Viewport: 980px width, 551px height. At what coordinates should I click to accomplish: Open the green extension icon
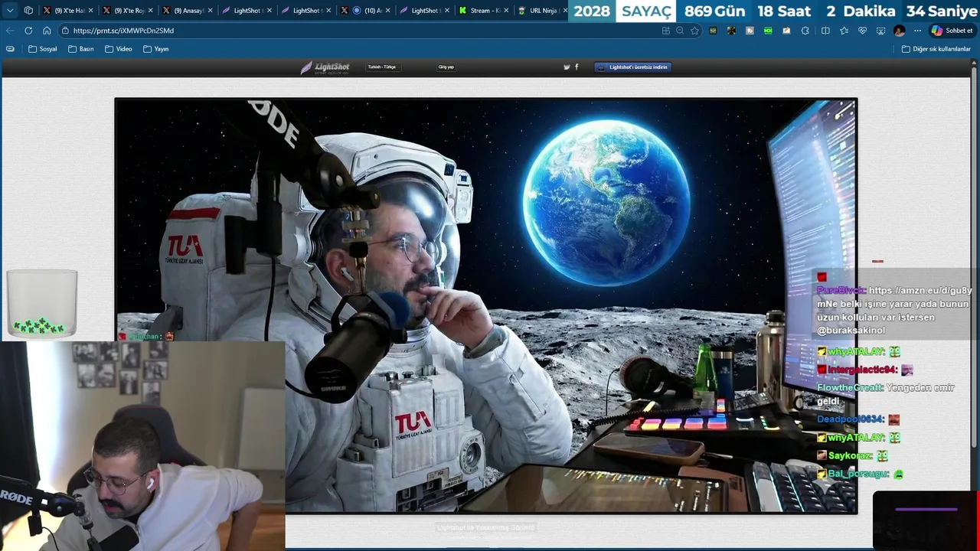pos(768,31)
